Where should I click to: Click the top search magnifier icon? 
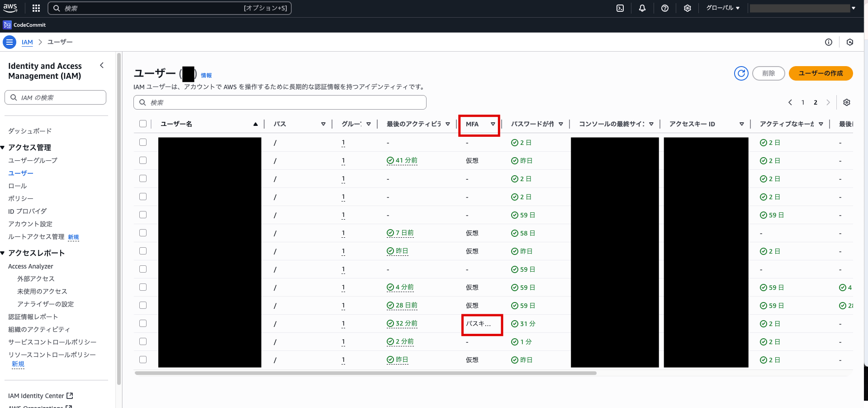[57, 8]
